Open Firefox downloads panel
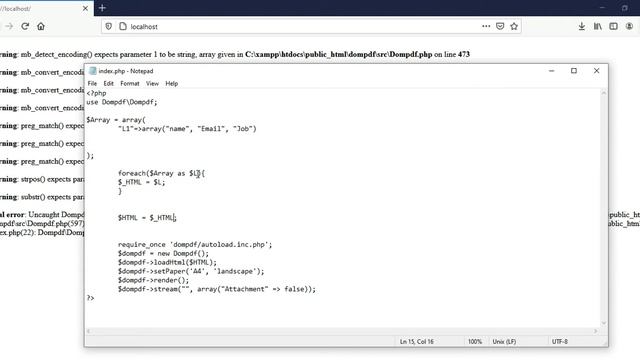640x360 pixels. pyautogui.click(x=582, y=26)
